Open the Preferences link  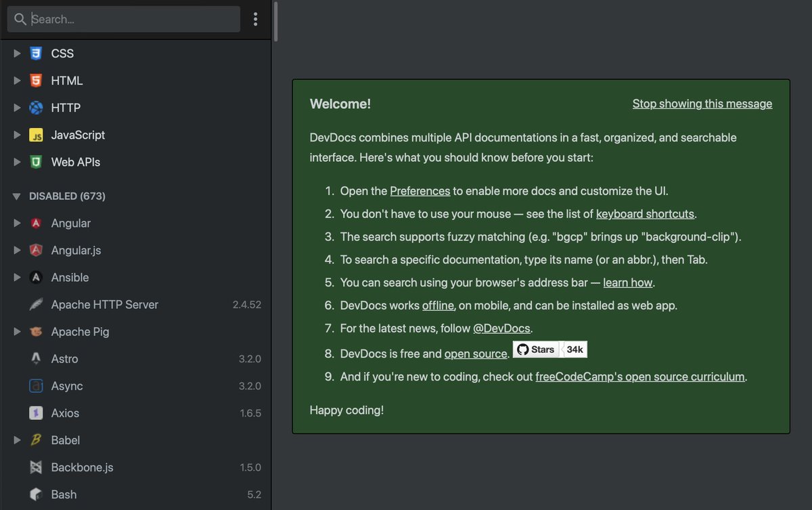coord(420,191)
